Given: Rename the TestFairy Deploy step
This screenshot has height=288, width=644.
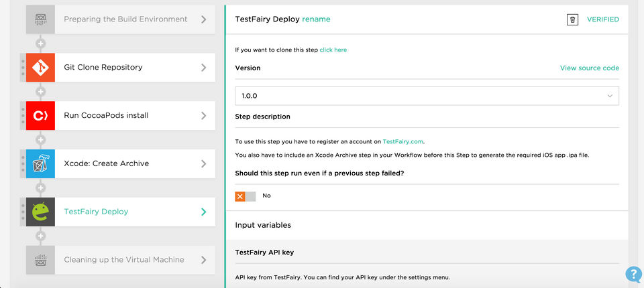Looking at the screenshot, I should pyautogui.click(x=316, y=19).
